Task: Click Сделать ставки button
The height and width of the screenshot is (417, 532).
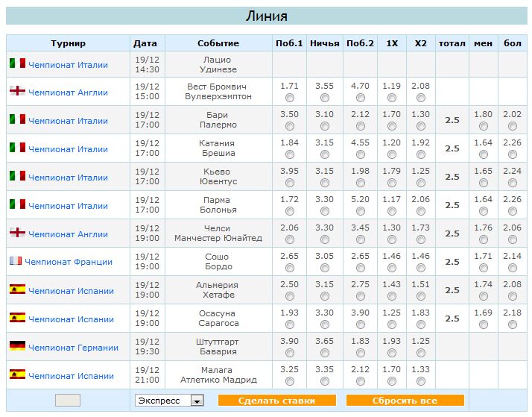Action: click(x=277, y=401)
